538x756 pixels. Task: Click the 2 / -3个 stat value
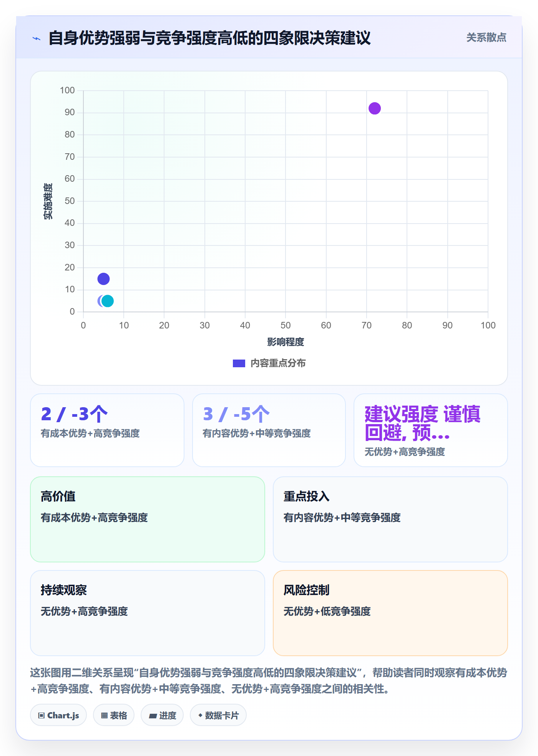(x=74, y=414)
